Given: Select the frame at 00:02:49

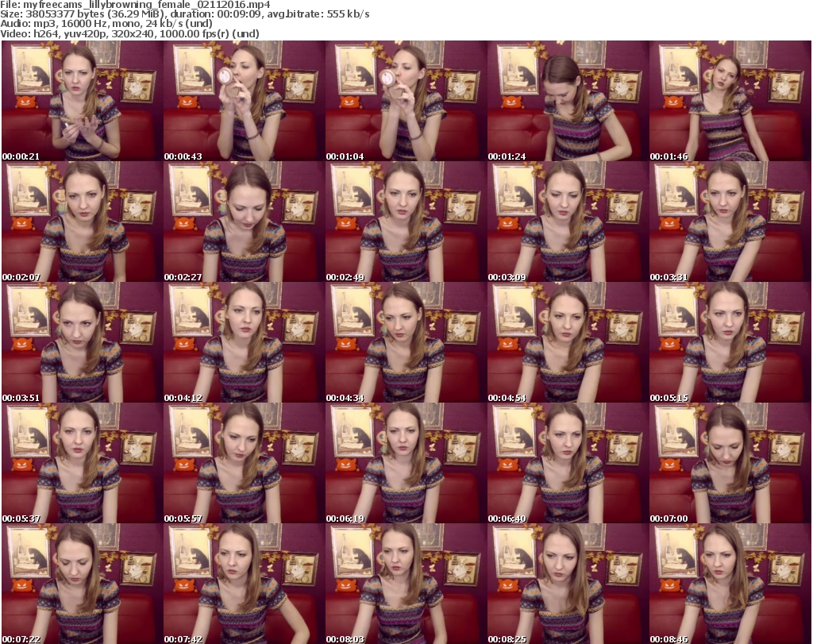Looking at the screenshot, I should pyautogui.click(x=406, y=222).
